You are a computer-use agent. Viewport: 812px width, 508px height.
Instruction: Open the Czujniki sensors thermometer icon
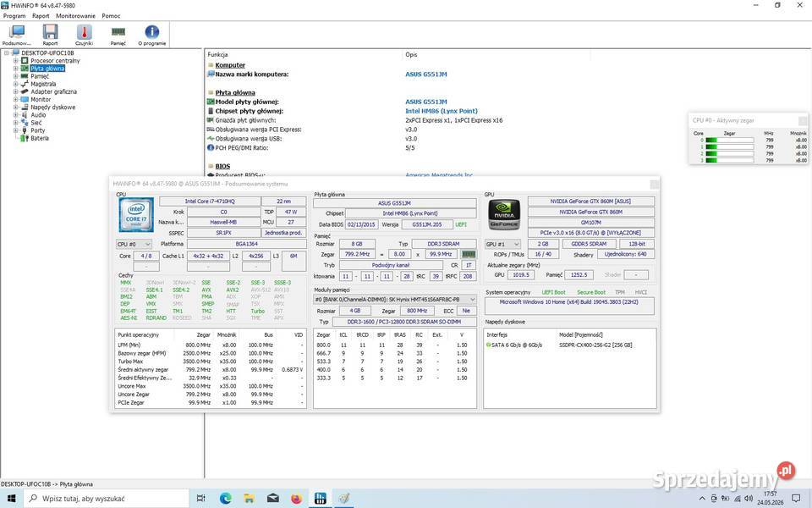tap(84, 36)
